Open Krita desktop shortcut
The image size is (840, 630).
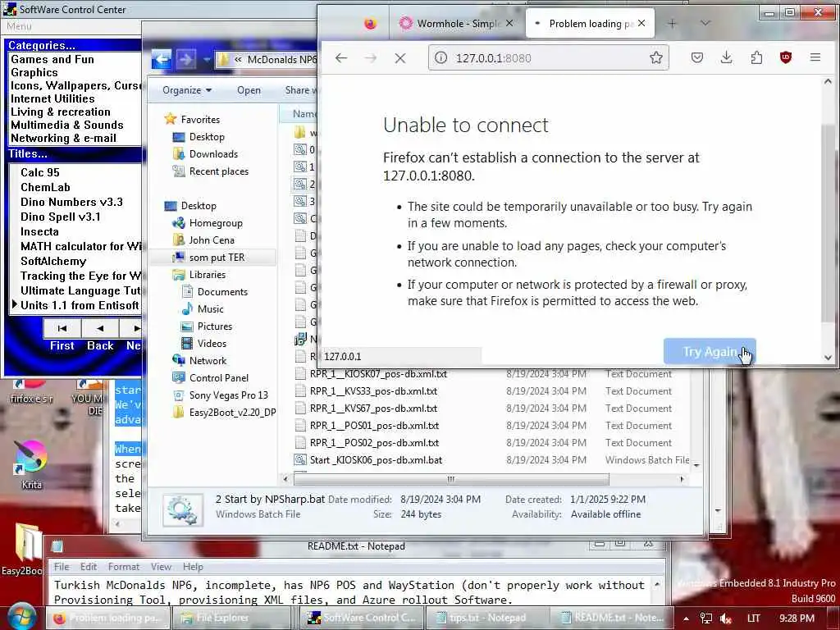point(31,464)
